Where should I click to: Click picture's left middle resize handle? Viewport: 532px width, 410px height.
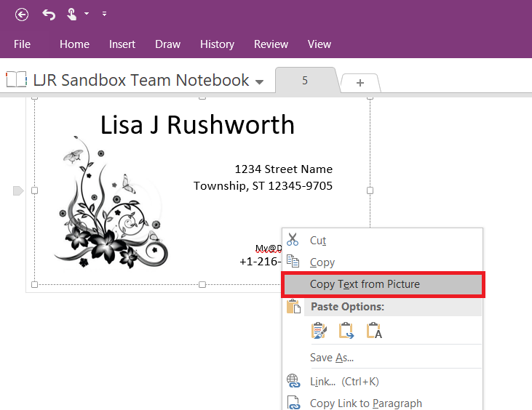(x=35, y=190)
